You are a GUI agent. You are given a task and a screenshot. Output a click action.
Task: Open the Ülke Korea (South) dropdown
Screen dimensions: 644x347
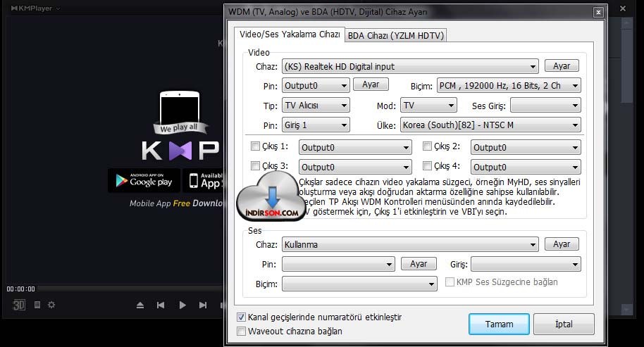pos(490,125)
